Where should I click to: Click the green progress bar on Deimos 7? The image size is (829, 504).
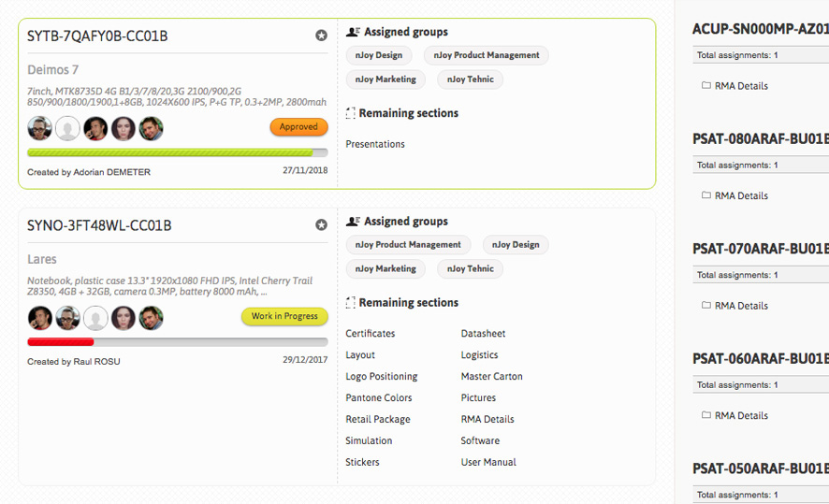tap(170, 152)
